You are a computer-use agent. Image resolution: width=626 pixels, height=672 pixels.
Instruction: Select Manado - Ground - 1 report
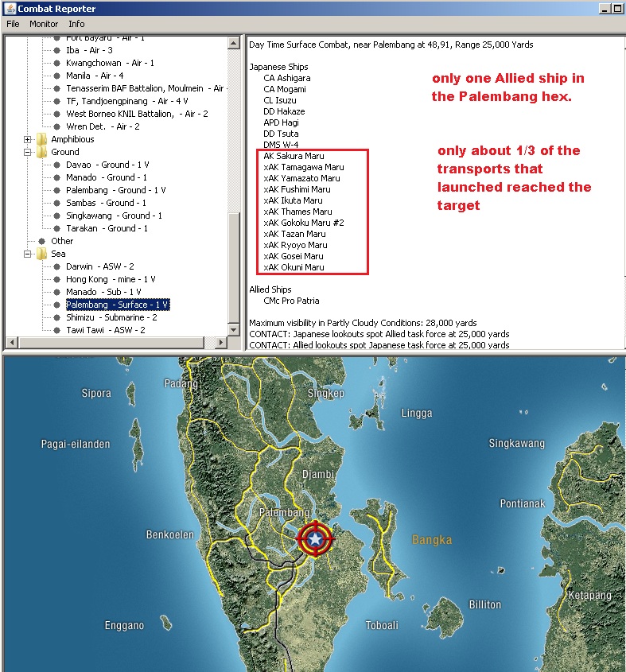point(107,177)
